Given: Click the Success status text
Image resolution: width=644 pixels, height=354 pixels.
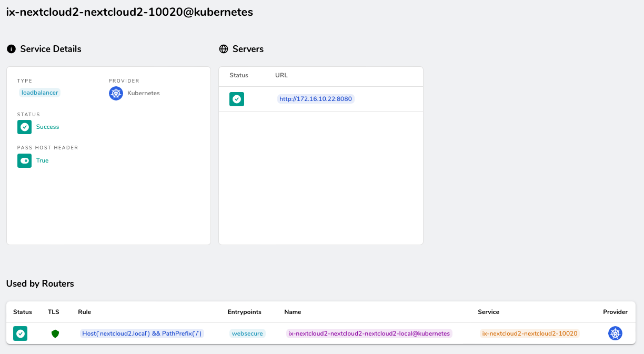Looking at the screenshot, I should coord(47,127).
